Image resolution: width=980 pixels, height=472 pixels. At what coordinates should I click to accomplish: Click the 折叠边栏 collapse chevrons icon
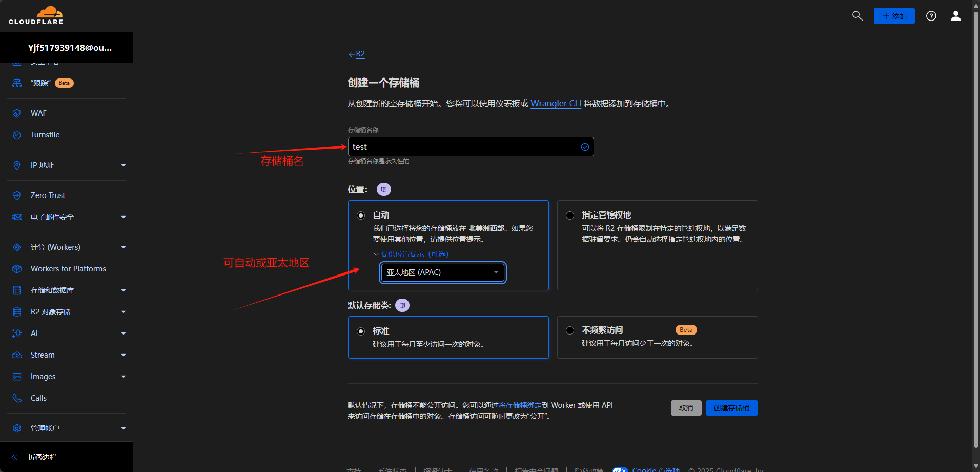pyautogui.click(x=14, y=457)
